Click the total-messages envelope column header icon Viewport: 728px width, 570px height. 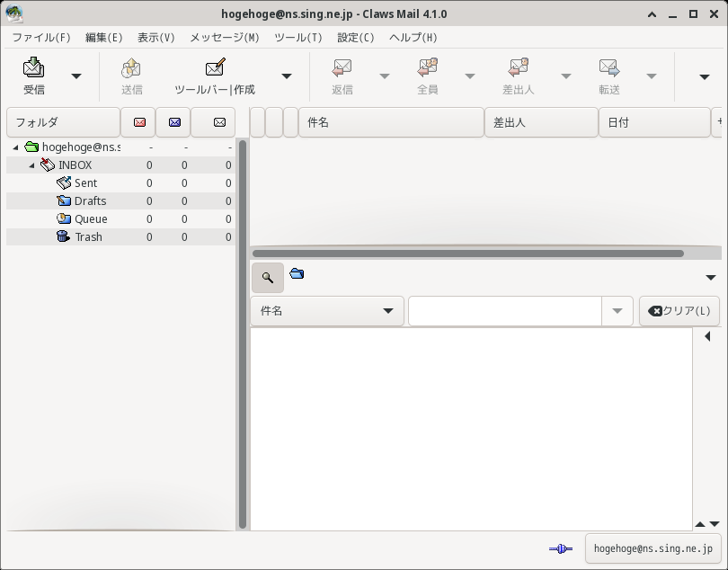(x=219, y=122)
